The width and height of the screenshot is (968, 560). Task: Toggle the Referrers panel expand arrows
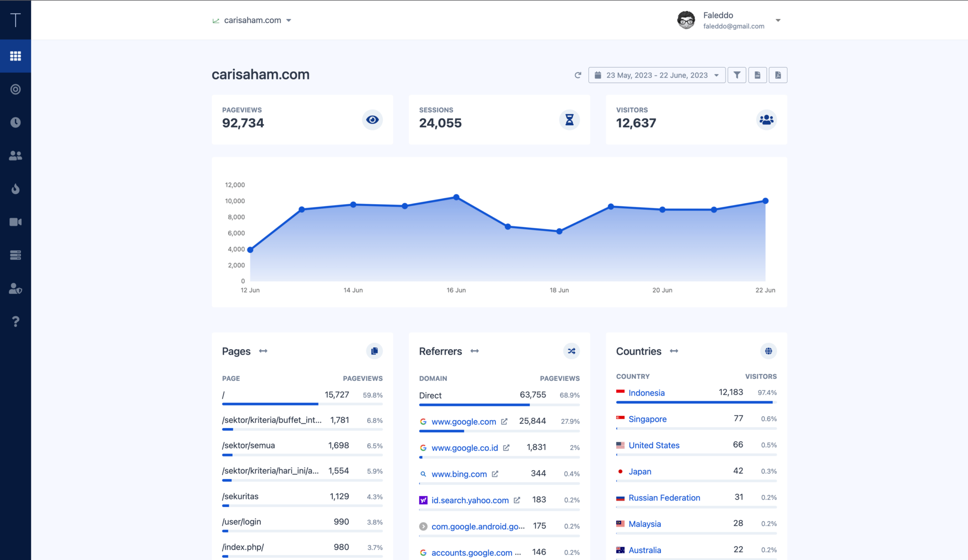click(x=475, y=351)
